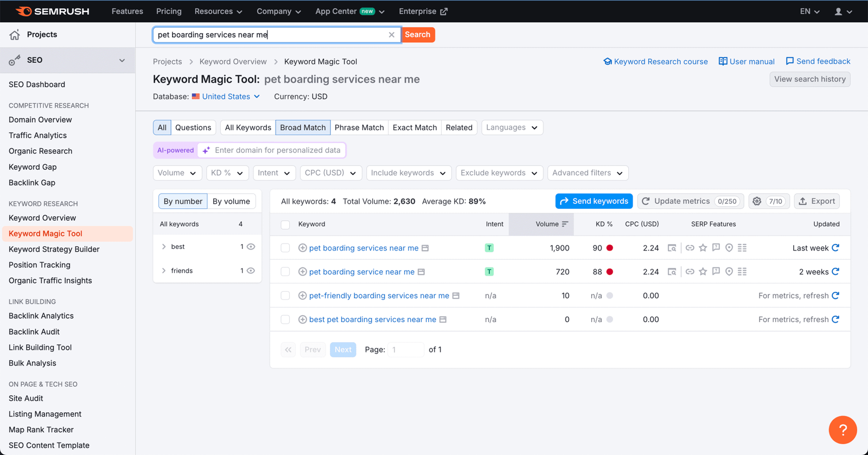
Task: Select the Exact Match tab
Action: coord(414,127)
